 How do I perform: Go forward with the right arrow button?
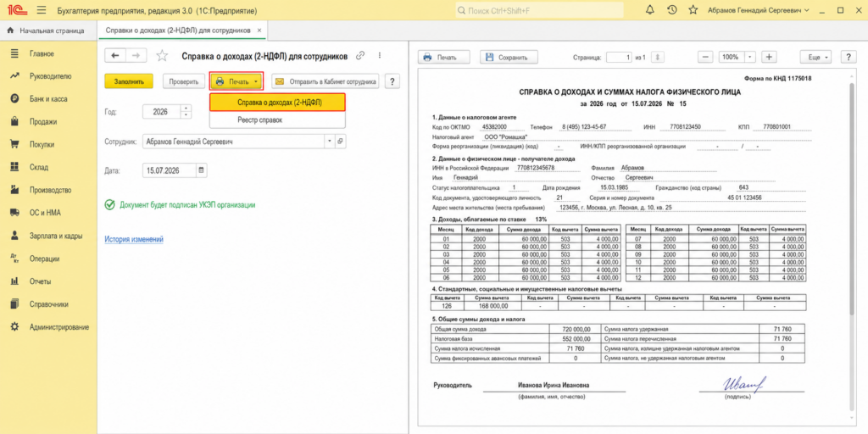coord(136,55)
